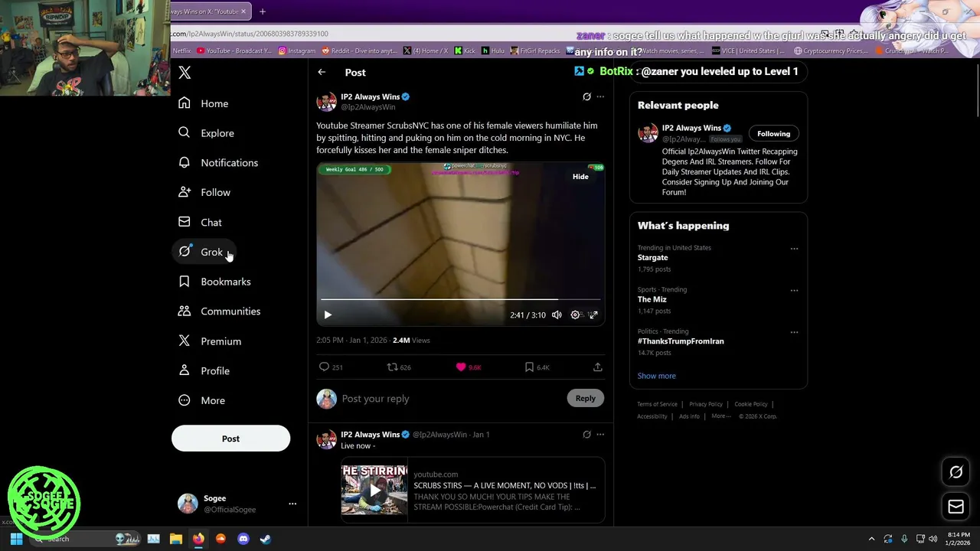Share the post using share icon
Viewport: 980px width, 551px height.
click(x=597, y=367)
